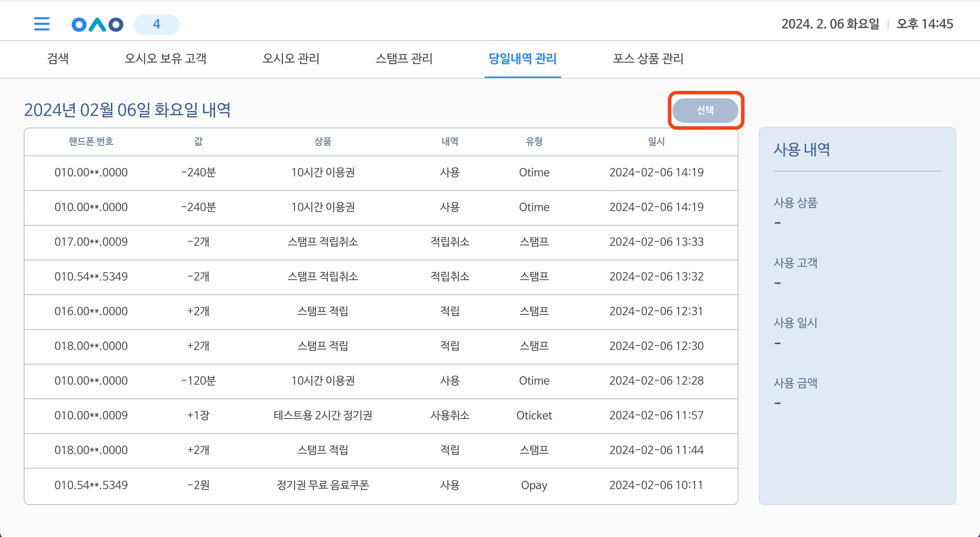Click the 사용 내역 panel title
This screenshot has height=537, width=980.
point(802,150)
